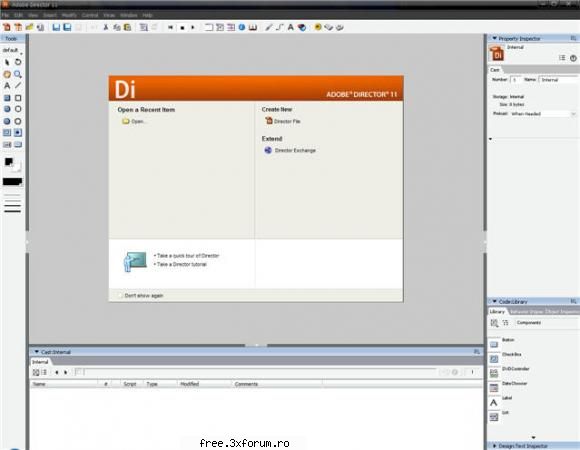Open the Vector Shape window icon
580x450 pixels.
pos(280,27)
